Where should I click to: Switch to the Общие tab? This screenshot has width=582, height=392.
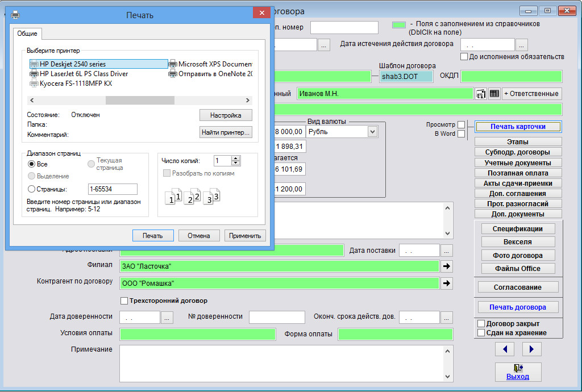click(27, 34)
